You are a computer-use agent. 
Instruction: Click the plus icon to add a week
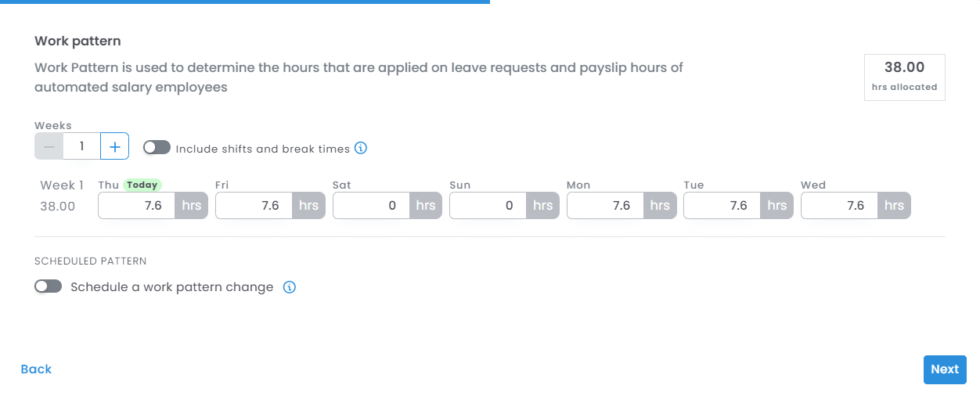coord(114,146)
